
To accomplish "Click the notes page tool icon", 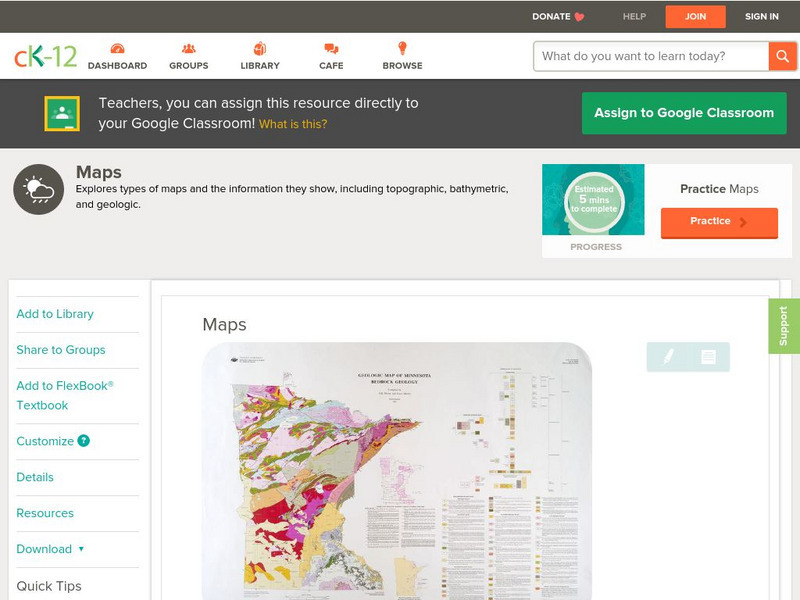I will (x=708, y=357).
